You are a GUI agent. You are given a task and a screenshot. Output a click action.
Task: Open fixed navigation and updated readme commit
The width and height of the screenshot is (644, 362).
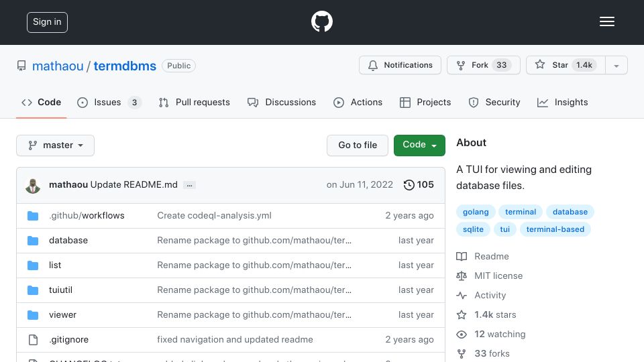(x=235, y=340)
